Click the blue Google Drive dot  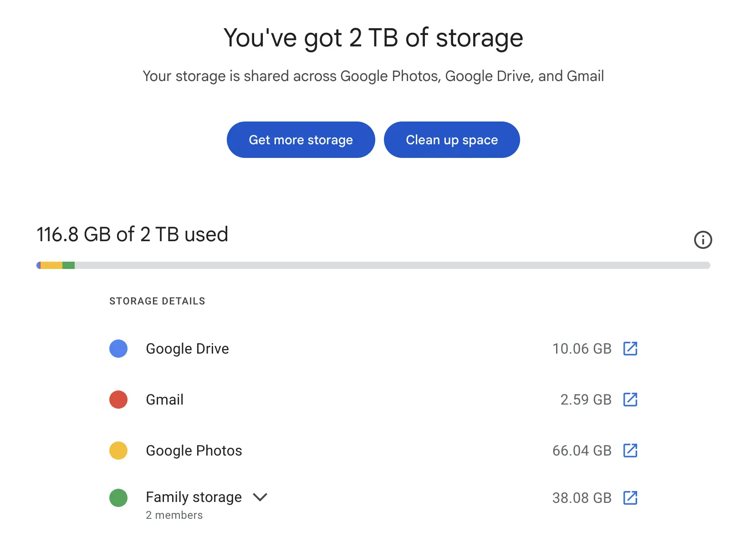pos(118,349)
